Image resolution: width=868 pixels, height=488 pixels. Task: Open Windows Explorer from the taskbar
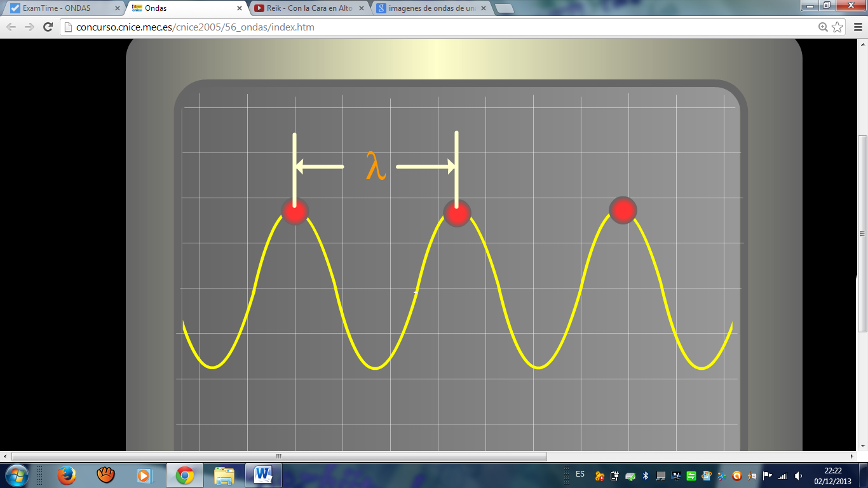point(224,475)
